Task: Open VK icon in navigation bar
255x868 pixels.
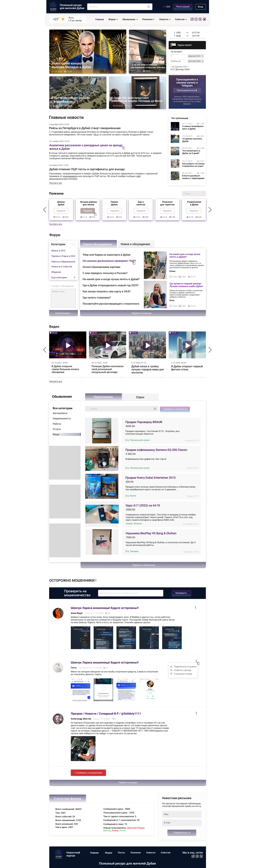Action: [200, 19]
